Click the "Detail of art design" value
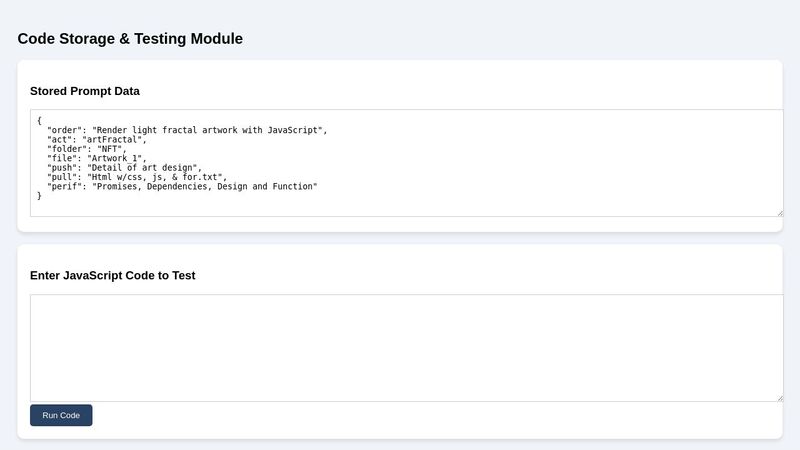The height and width of the screenshot is (450, 800). [145, 168]
